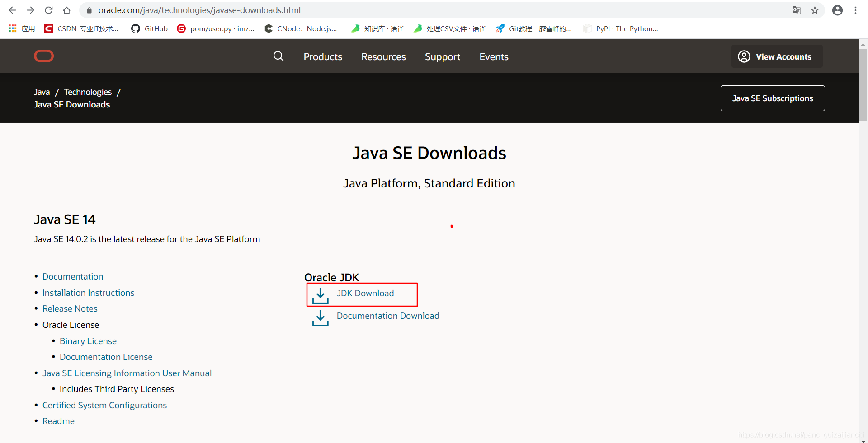Open the CNode Node.js bookmark
The height and width of the screenshot is (443, 868).
pyautogui.click(x=301, y=28)
